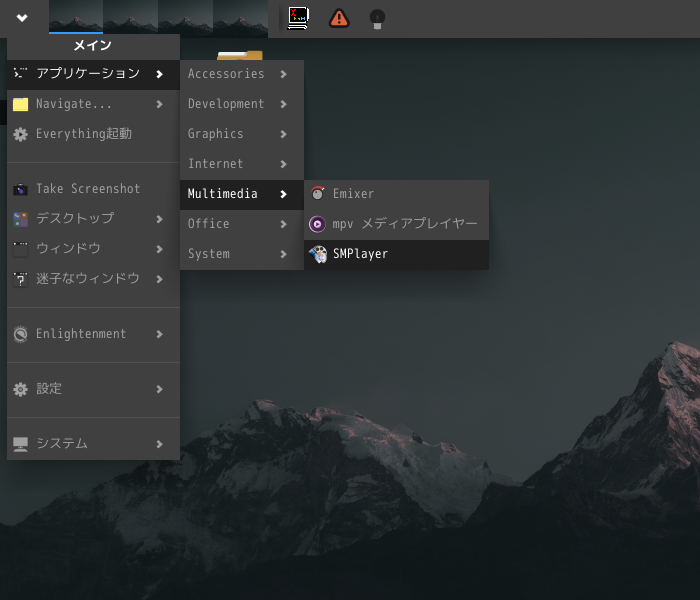The width and height of the screenshot is (700, 600).
Task: Open the ウィンドウ submenu
Action: pyautogui.click(x=93, y=249)
